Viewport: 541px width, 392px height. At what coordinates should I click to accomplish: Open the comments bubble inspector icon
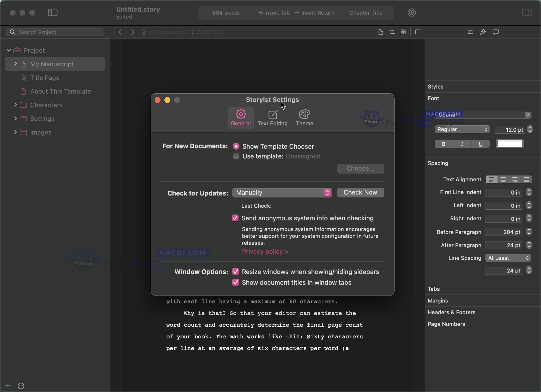[x=496, y=32]
